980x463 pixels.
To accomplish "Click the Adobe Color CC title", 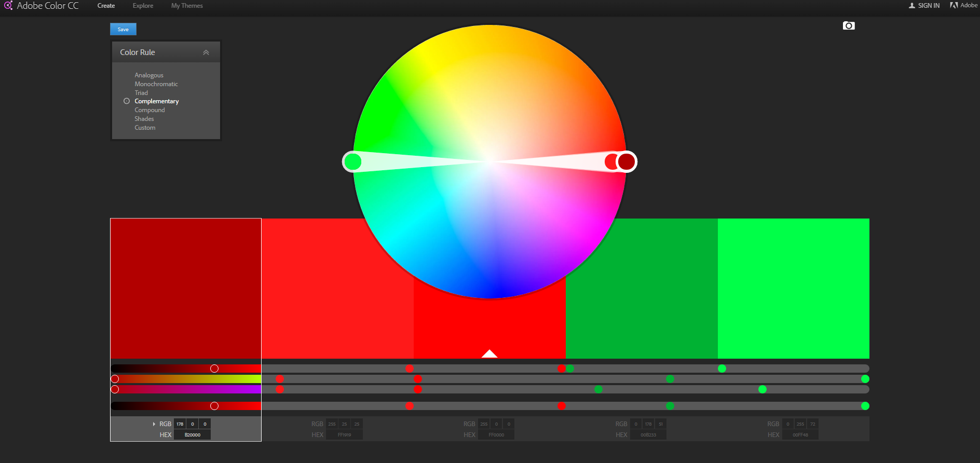I will tap(48, 6).
